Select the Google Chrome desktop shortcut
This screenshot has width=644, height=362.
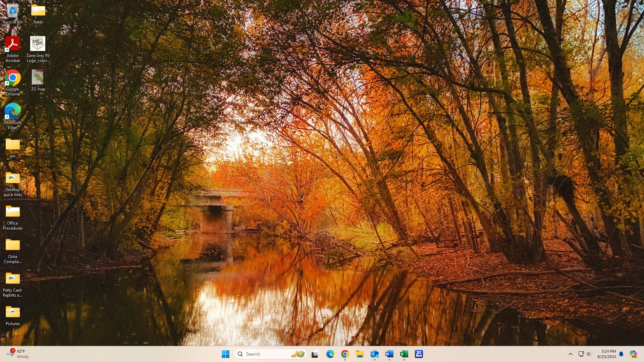point(13,82)
